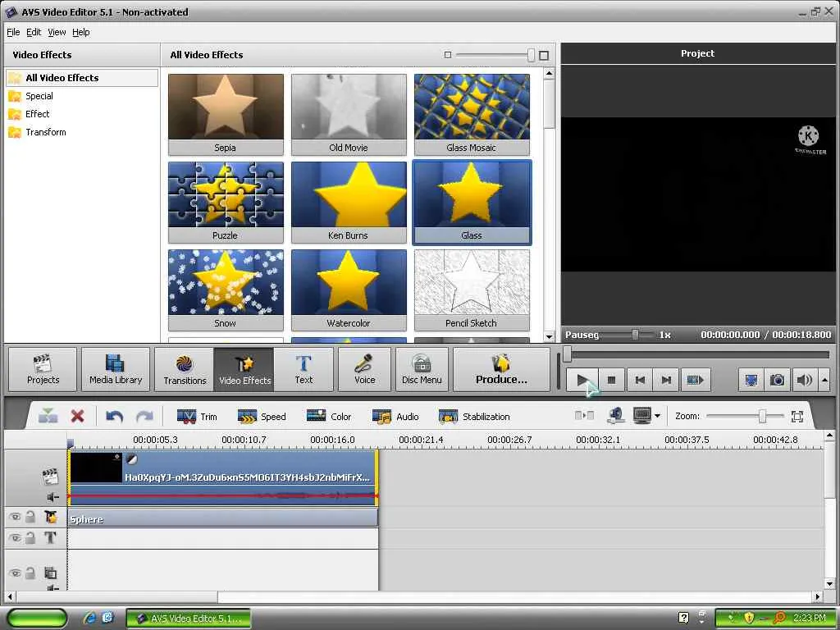Click the large thumbnails square icon

[544, 55]
